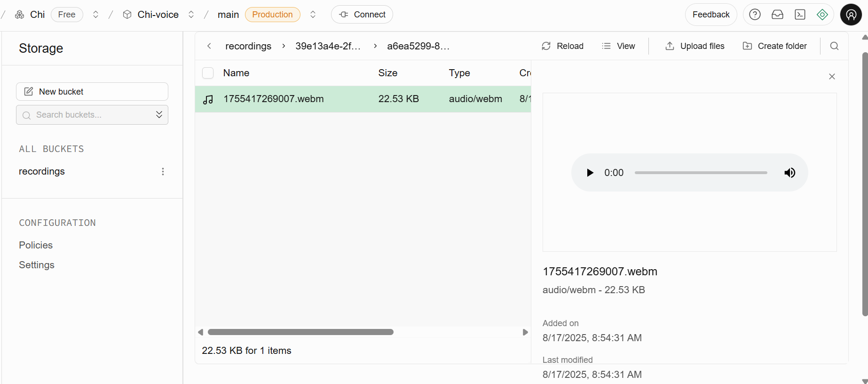Viewport: 868px width, 384px height.
Task: Open the inbox notifications icon
Action: click(x=777, y=15)
